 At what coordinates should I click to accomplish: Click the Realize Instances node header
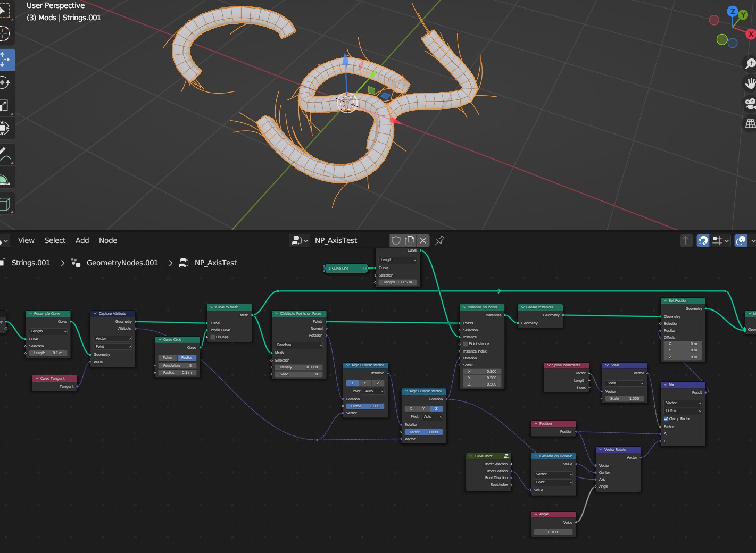pyautogui.click(x=541, y=307)
